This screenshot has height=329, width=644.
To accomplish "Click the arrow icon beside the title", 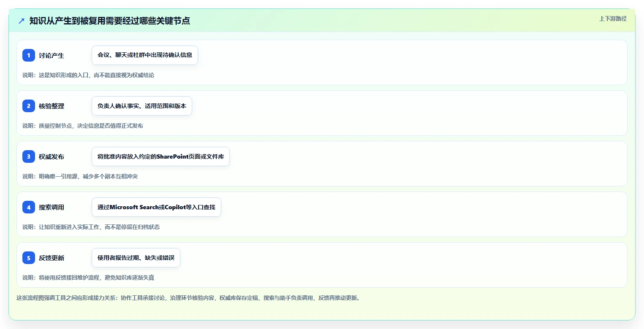I will (x=21, y=21).
